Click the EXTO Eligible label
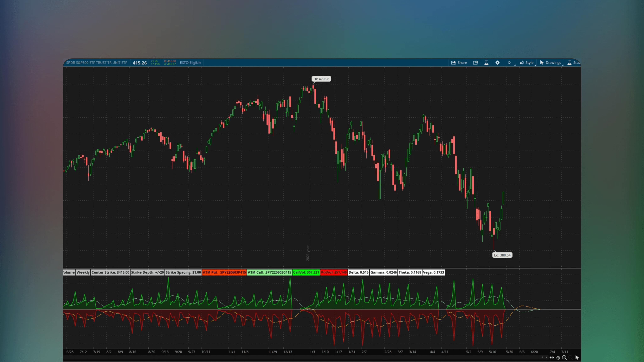Viewport: 644px width, 362px height. click(190, 63)
